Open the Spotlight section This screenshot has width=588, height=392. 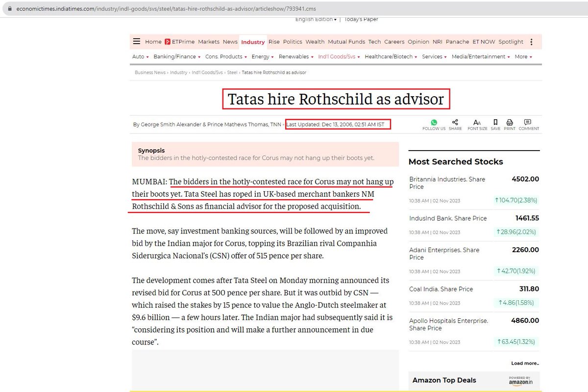coord(511,42)
